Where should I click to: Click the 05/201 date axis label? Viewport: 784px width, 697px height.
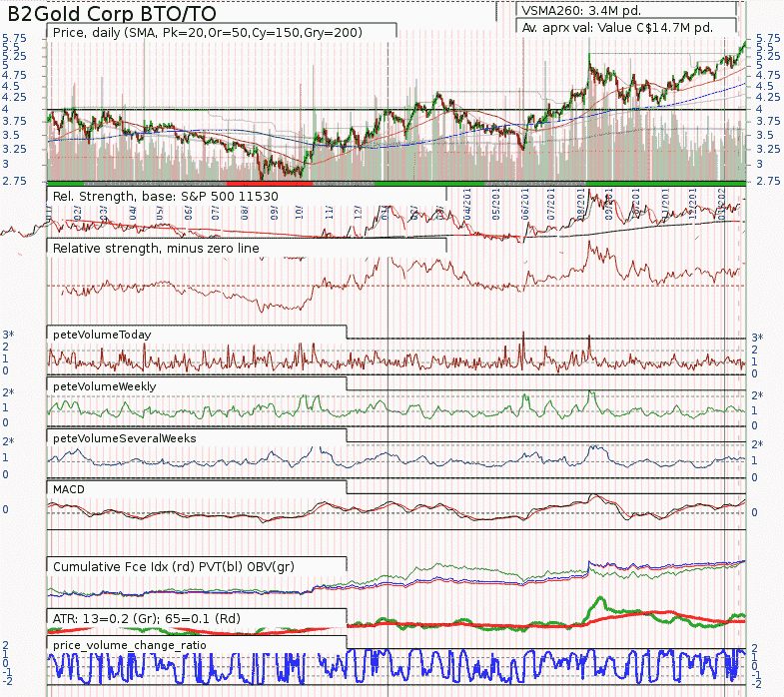[496, 204]
